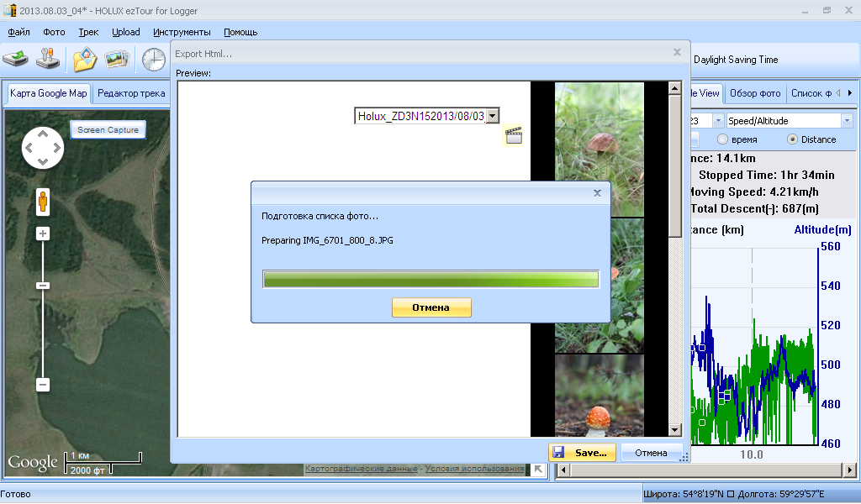The image size is (861, 504).
Task: Click the Save... button
Action: click(x=582, y=453)
